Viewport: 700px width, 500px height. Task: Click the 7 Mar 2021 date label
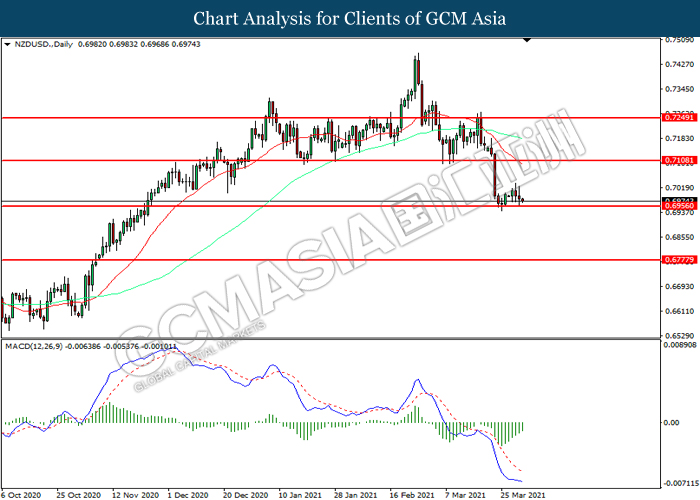(465, 495)
